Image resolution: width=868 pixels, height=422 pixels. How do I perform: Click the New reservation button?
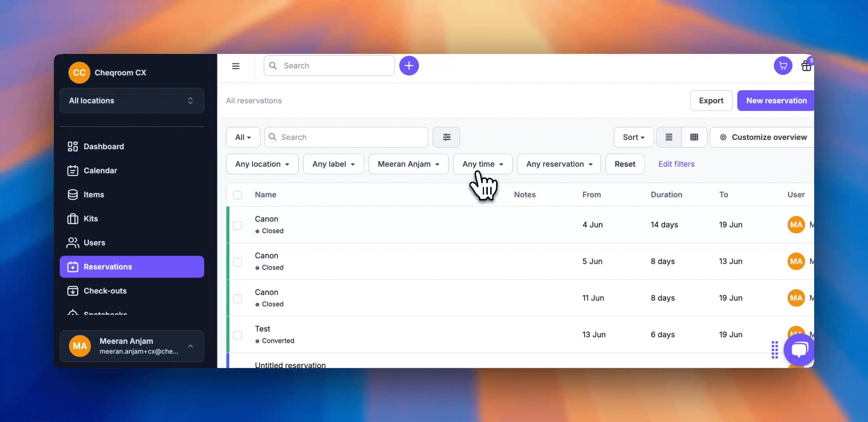click(x=776, y=101)
